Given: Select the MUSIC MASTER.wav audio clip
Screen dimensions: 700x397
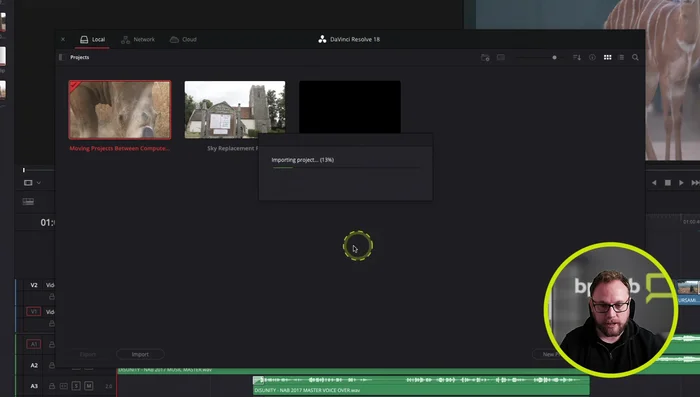Looking at the screenshot, I should point(330,370).
